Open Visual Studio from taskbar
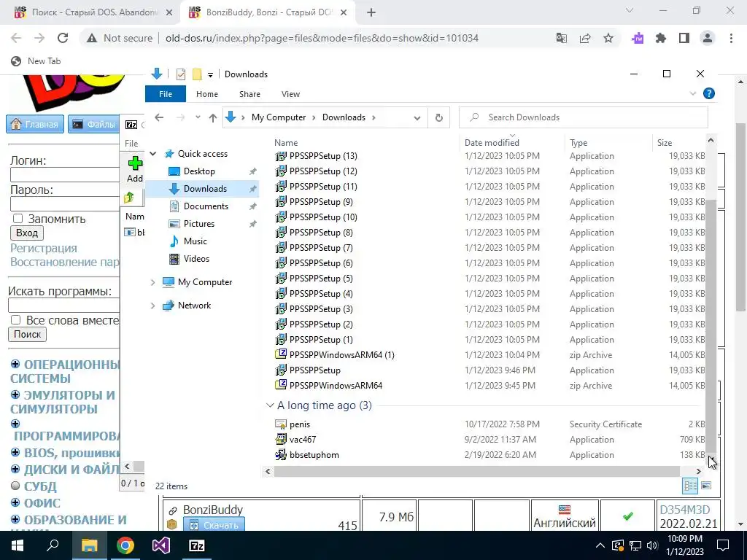The width and height of the screenshot is (747, 560). click(161, 545)
